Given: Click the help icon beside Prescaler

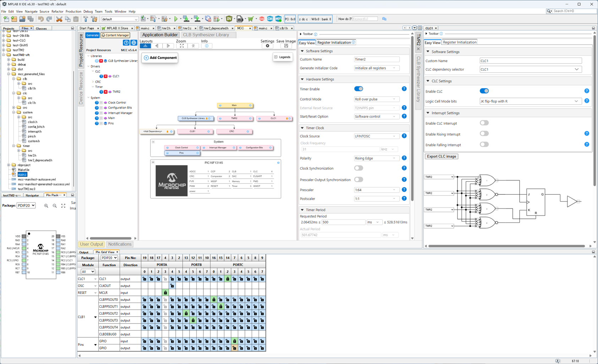Looking at the screenshot, I should 404,190.
